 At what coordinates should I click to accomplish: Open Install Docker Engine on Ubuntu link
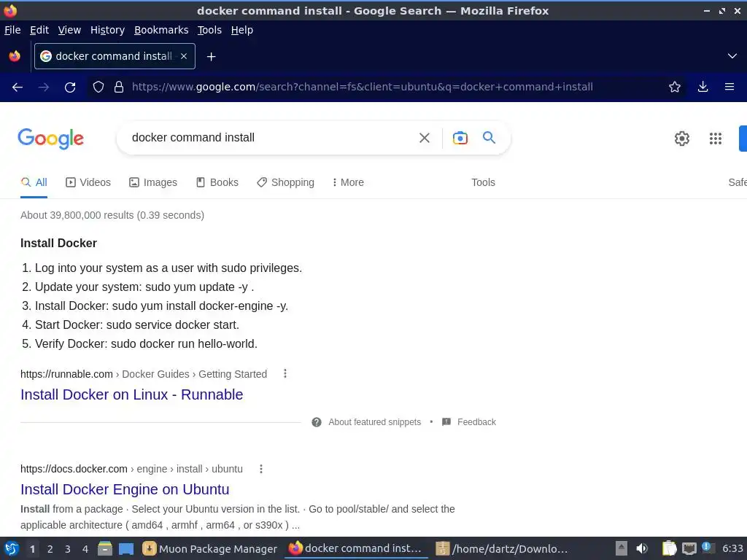[125, 489]
